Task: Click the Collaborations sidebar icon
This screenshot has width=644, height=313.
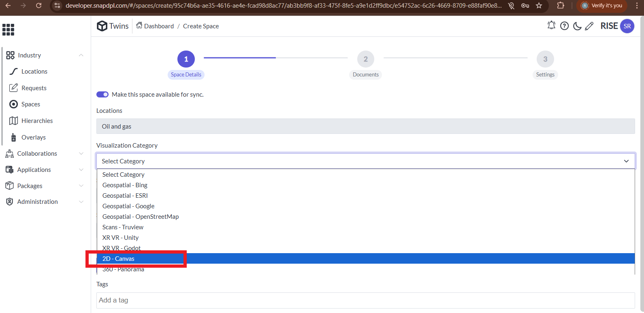Action: coord(10,154)
